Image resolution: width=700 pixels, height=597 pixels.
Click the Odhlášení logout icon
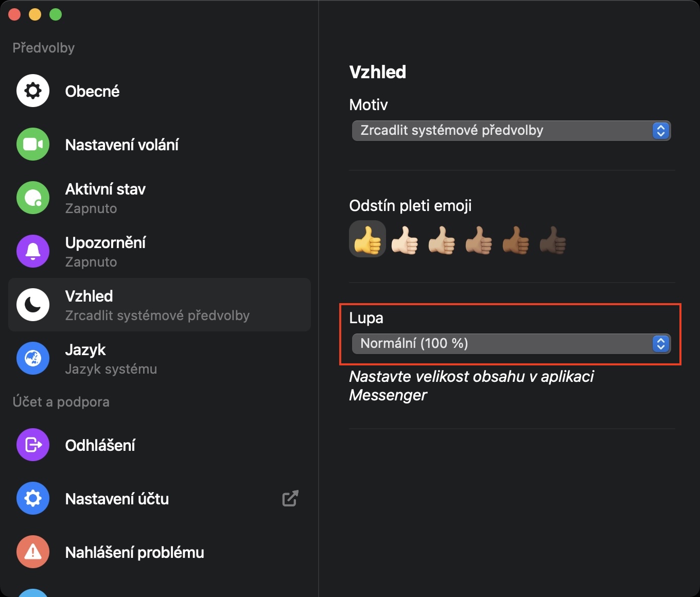click(33, 445)
